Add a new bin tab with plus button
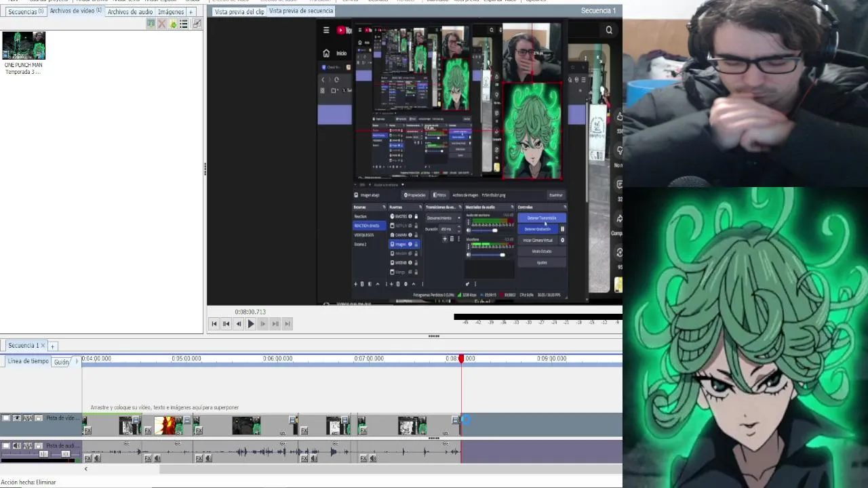This screenshot has height=488, width=868. coord(191,12)
